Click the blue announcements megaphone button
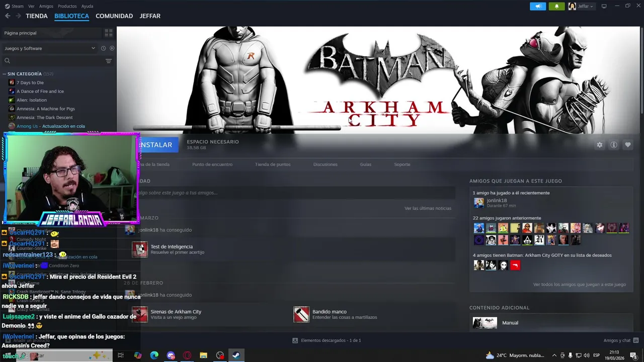The width and height of the screenshot is (644, 362). pyautogui.click(x=538, y=6)
